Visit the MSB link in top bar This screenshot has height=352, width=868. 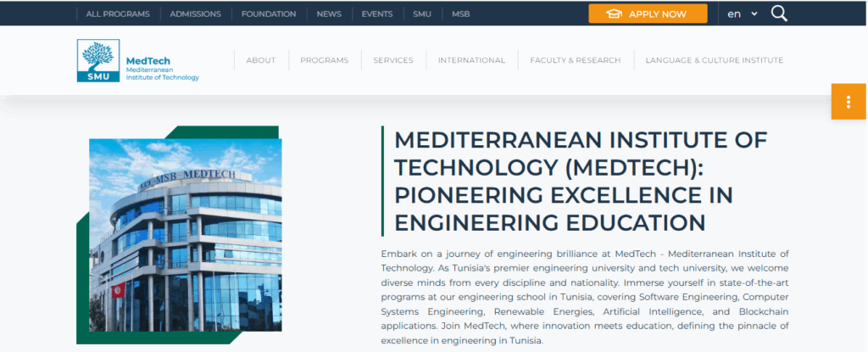(460, 14)
